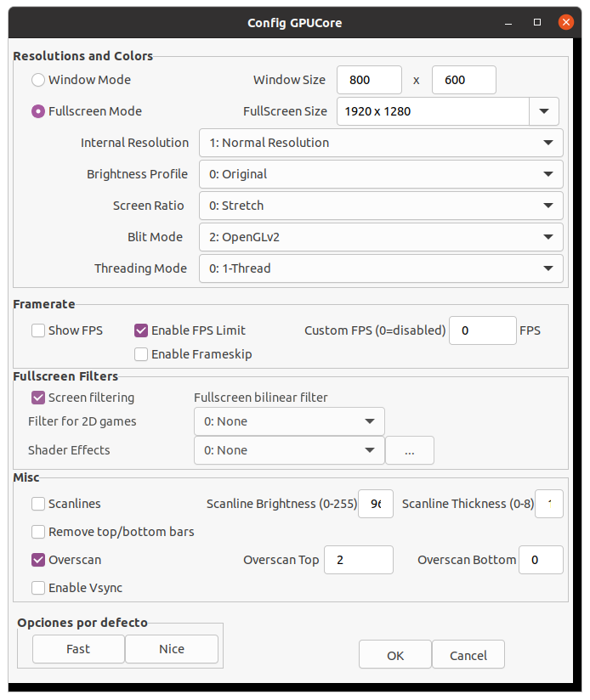Apply the Fast default options
The height and width of the screenshot is (700, 590).
pyautogui.click(x=78, y=649)
